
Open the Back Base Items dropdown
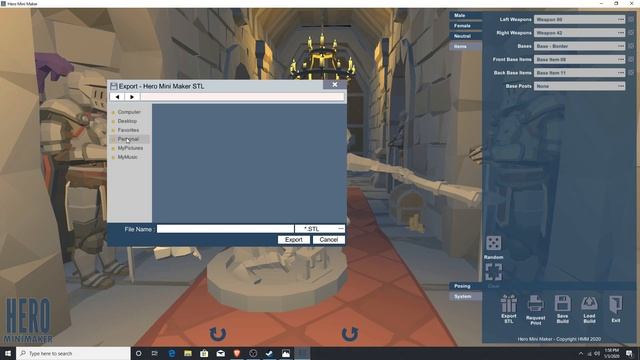tap(579, 73)
